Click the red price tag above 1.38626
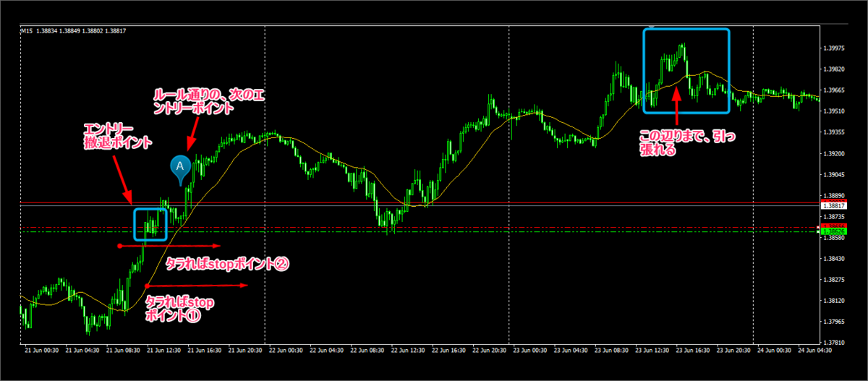 click(x=834, y=226)
